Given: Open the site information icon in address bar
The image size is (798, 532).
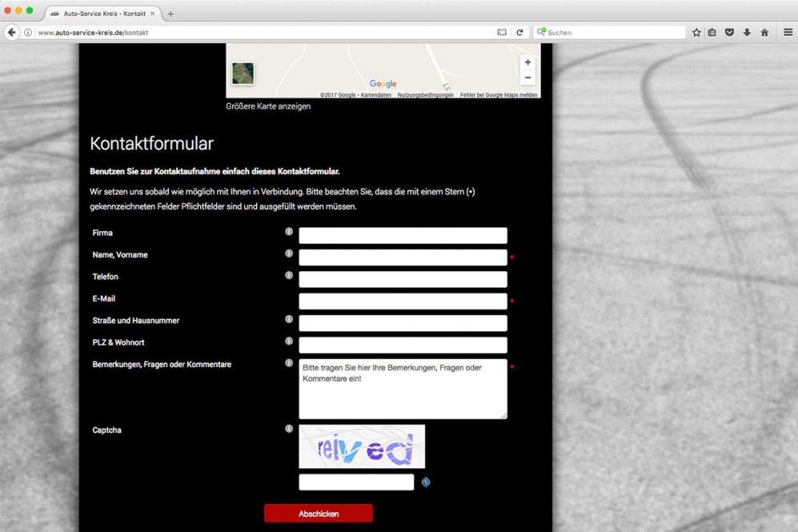Looking at the screenshot, I should click(x=28, y=33).
